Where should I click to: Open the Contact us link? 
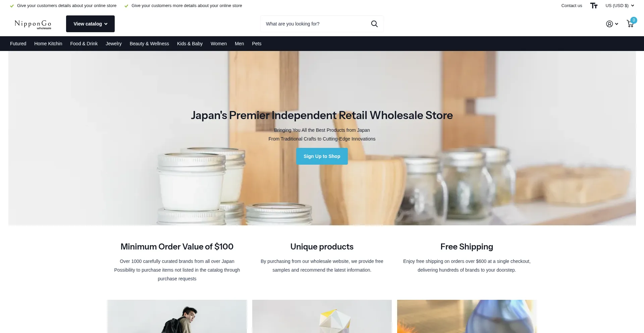572,6
